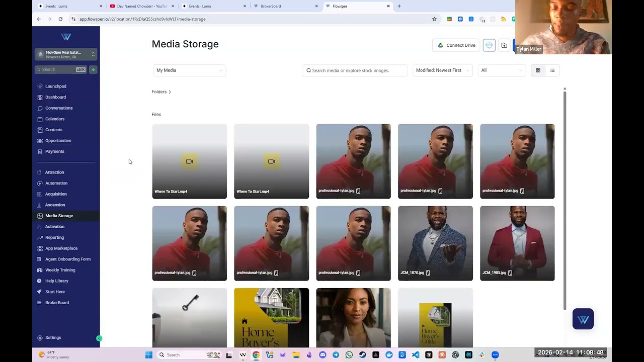Go back with the browser arrow
This screenshot has height=362, width=644.
point(39,19)
